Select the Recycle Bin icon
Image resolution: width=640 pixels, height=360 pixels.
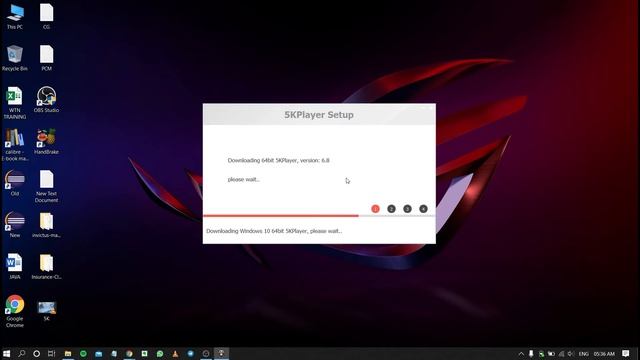point(15,58)
